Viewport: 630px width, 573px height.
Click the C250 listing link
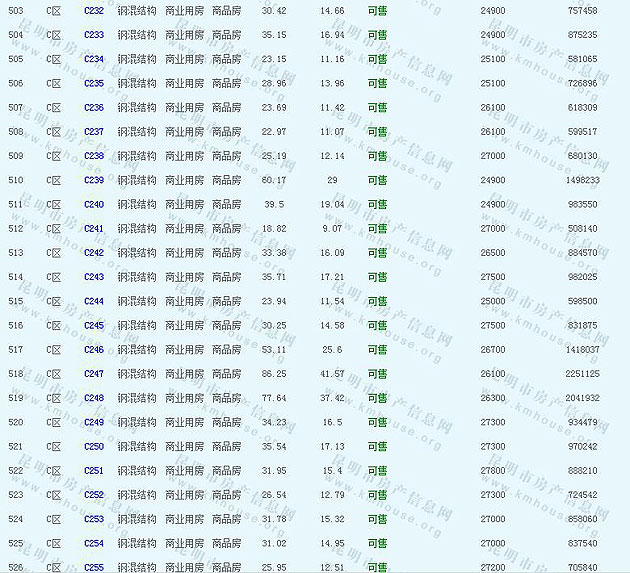click(x=94, y=446)
